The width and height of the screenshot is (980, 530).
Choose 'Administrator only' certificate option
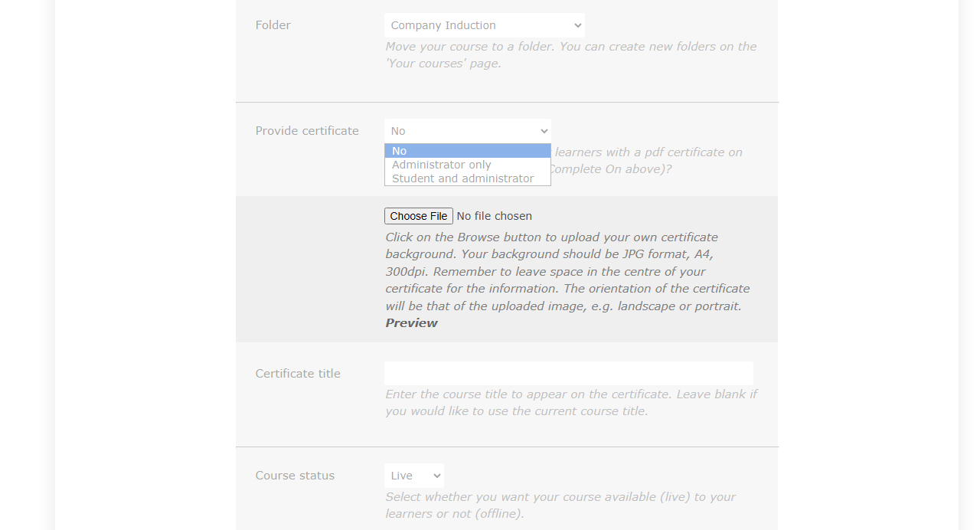point(468,165)
